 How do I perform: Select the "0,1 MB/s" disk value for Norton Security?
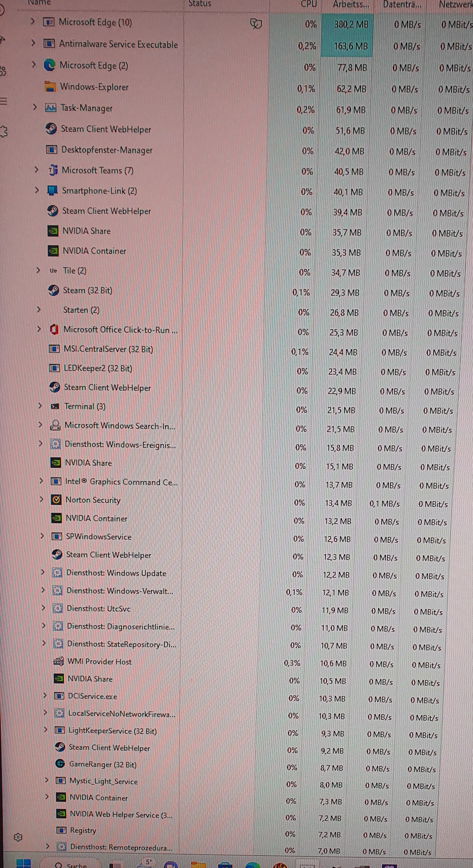(x=385, y=504)
